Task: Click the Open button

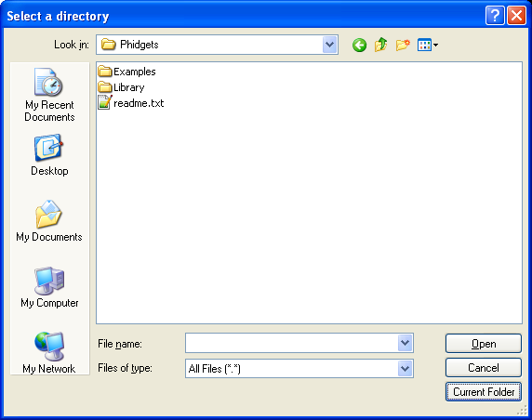Action: click(x=483, y=344)
